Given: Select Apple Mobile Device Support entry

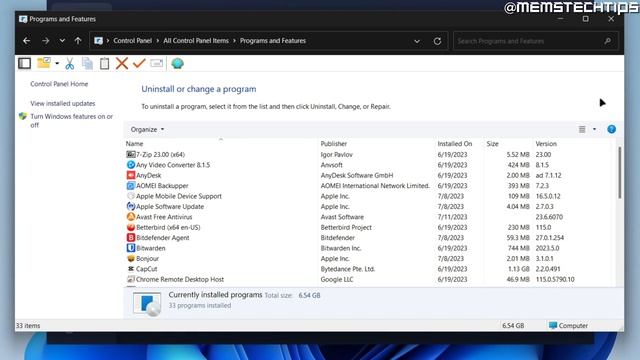Looking at the screenshot, I should point(179,196).
